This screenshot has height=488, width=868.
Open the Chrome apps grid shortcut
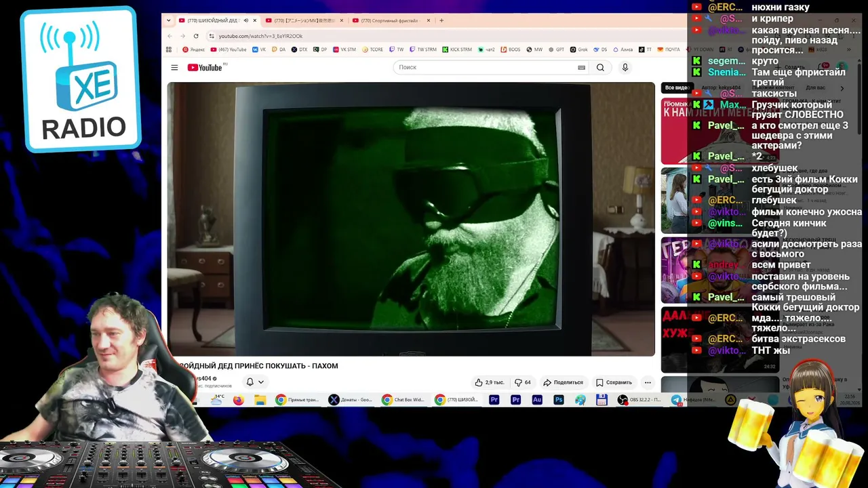pyautogui.click(x=169, y=49)
